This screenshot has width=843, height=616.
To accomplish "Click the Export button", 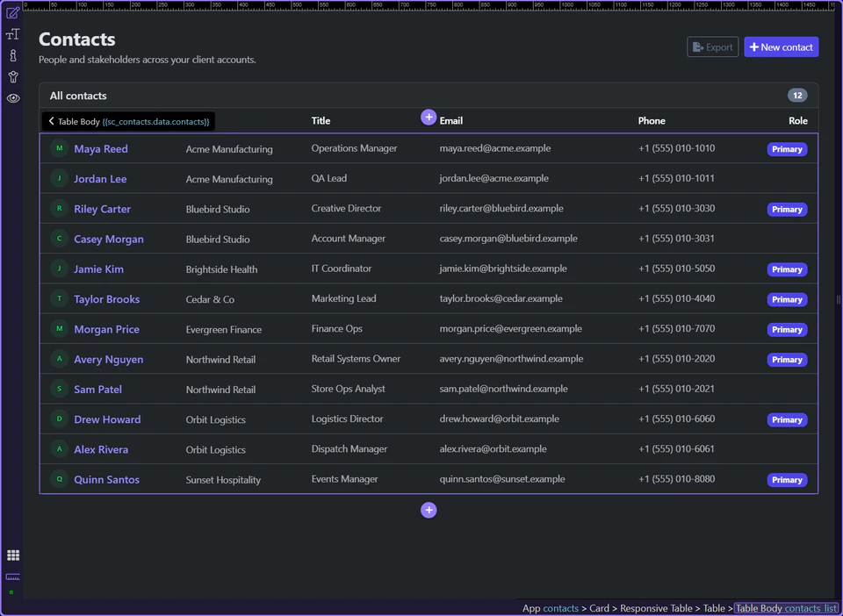I will tap(712, 47).
